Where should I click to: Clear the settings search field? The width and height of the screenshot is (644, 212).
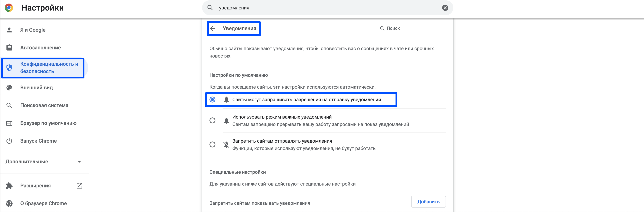pyautogui.click(x=445, y=8)
